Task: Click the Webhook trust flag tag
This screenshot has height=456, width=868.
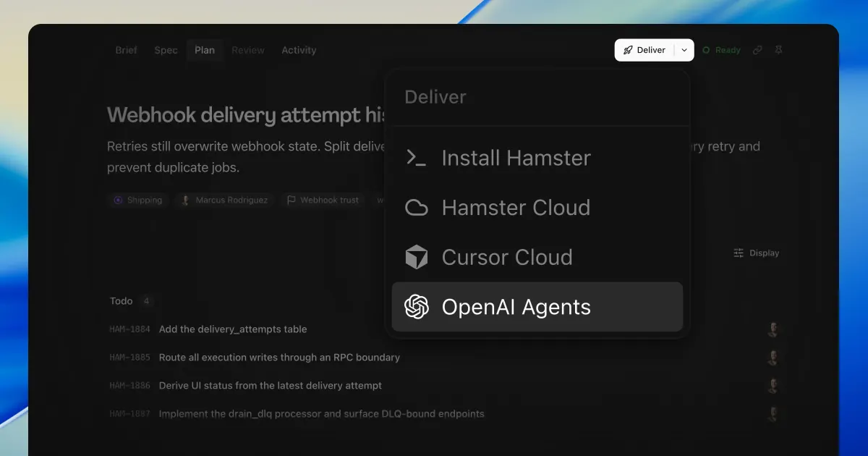Action: pos(323,200)
